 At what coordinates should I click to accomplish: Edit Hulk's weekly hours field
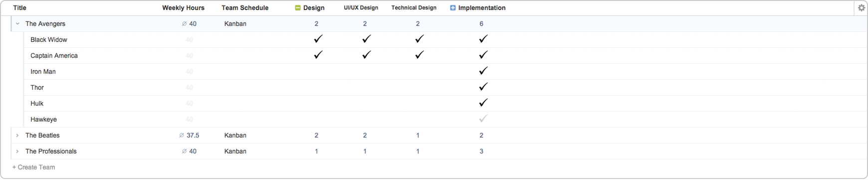(189, 104)
